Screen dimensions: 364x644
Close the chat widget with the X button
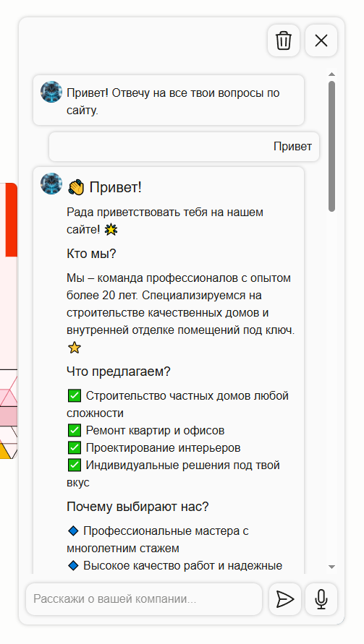[x=321, y=40]
